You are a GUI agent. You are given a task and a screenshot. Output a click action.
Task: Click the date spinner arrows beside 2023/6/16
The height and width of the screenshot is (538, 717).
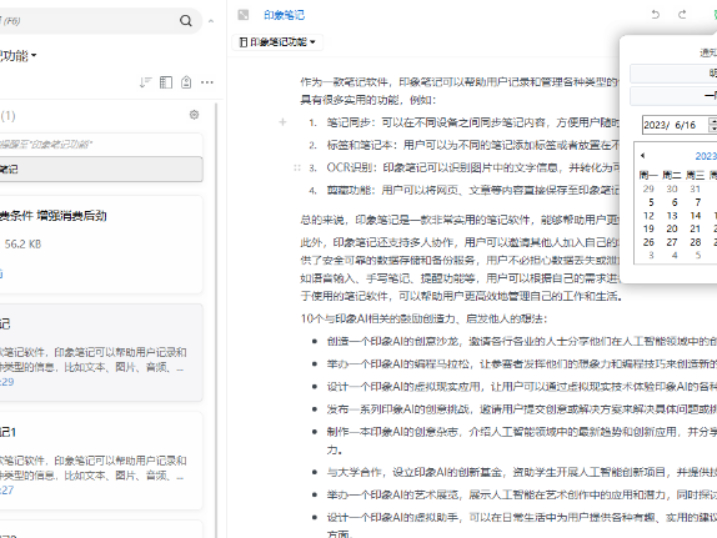pyautogui.click(x=712, y=124)
